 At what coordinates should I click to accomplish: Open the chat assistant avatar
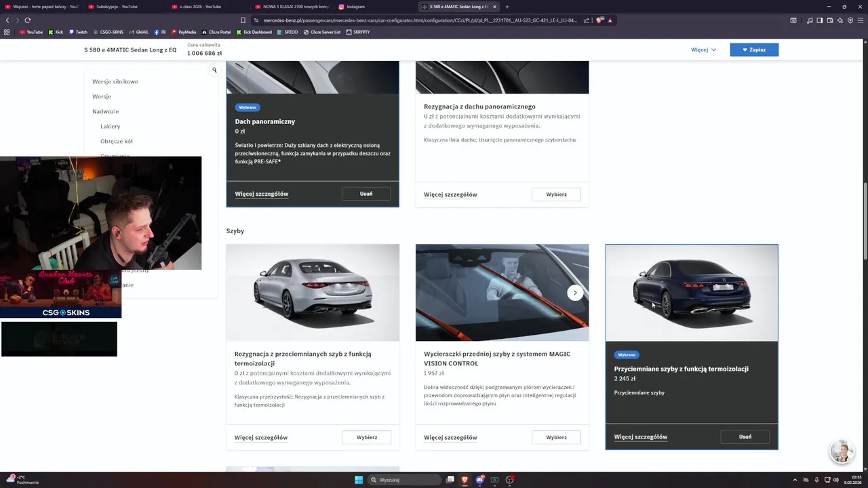point(842,451)
